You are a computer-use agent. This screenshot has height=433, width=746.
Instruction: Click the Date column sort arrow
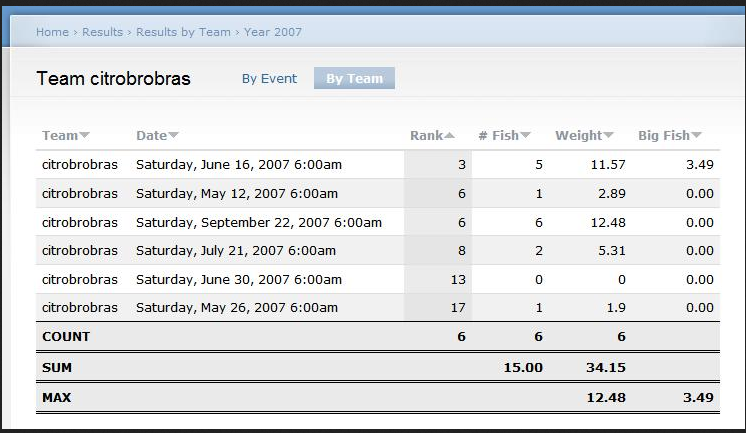click(173, 136)
